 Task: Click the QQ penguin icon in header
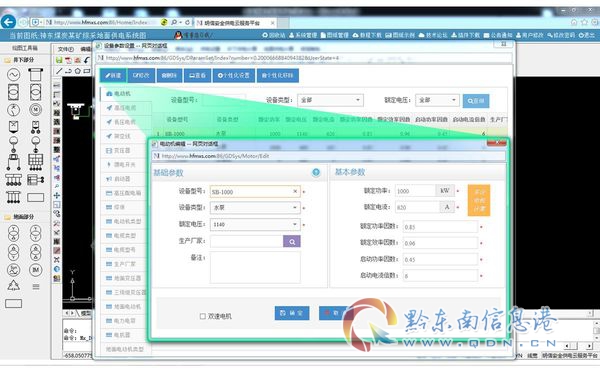178,35
